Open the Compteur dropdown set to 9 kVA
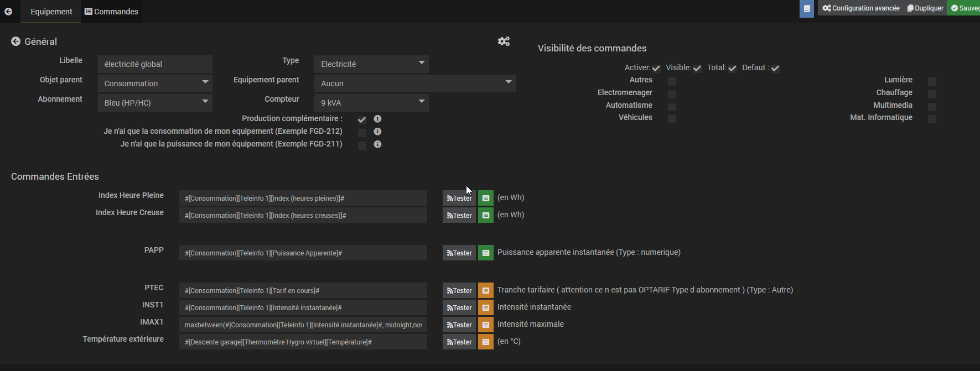 tap(371, 103)
